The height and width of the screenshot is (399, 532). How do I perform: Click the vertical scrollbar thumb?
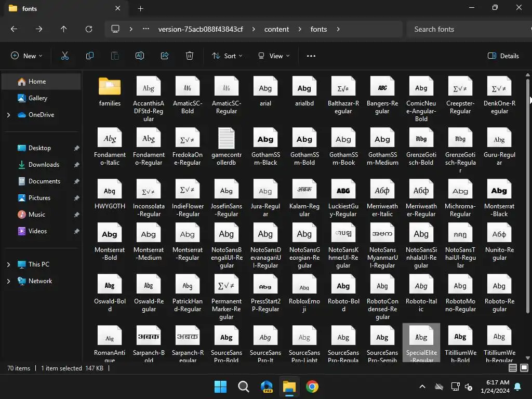coord(528,196)
